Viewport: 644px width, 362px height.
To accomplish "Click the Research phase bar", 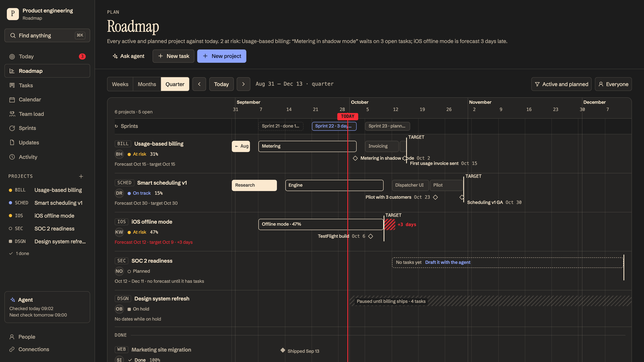I will click(x=254, y=185).
